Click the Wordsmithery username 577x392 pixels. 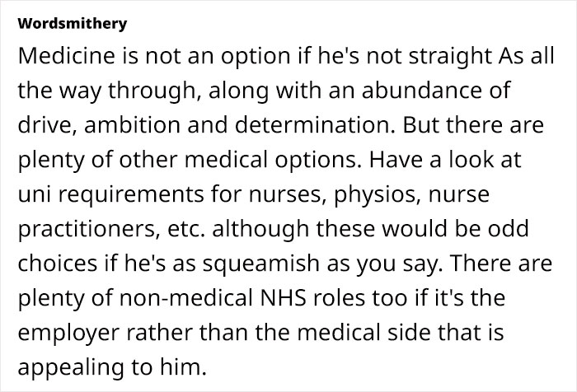coord(72,23)
